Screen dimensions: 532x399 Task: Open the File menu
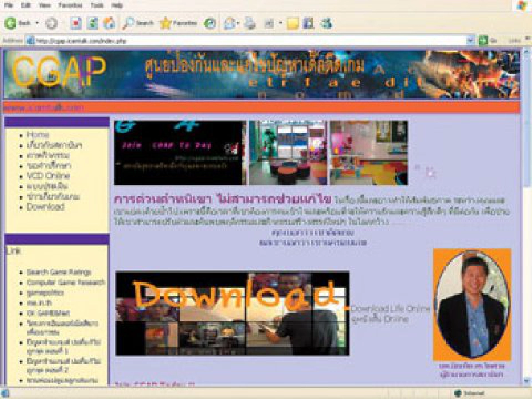8,6
